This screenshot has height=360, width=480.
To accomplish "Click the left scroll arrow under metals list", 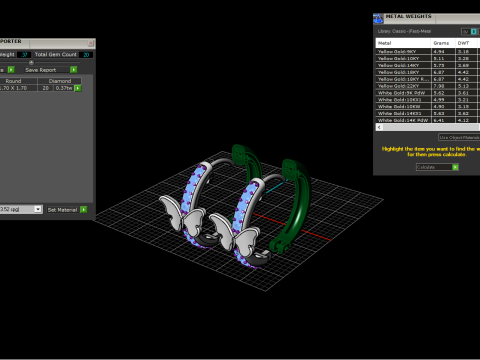I will [379, 127].
